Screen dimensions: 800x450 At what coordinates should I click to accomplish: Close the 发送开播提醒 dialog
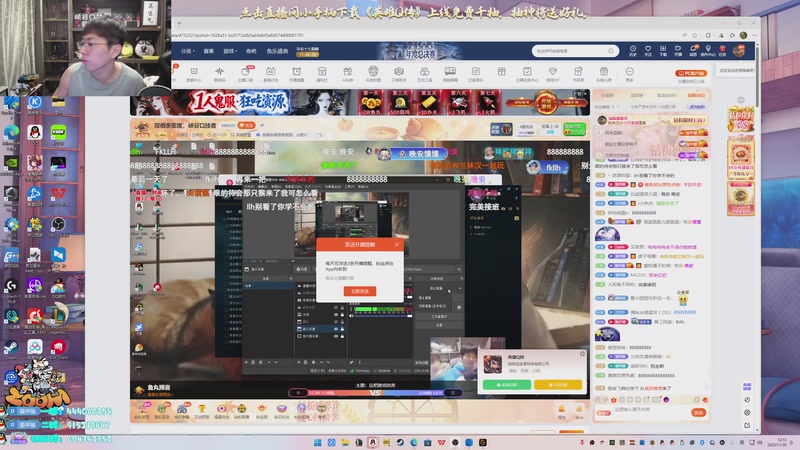(x=397, y=244)
